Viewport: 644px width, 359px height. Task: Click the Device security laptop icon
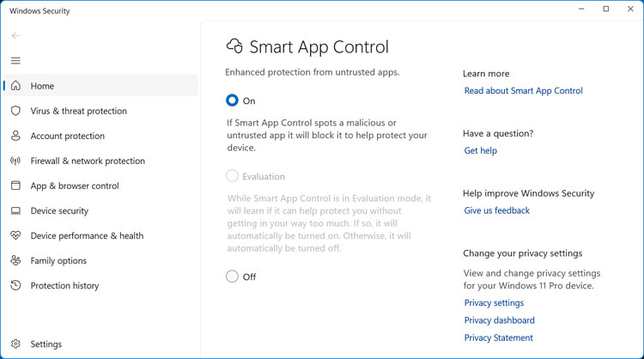point(15,210)
